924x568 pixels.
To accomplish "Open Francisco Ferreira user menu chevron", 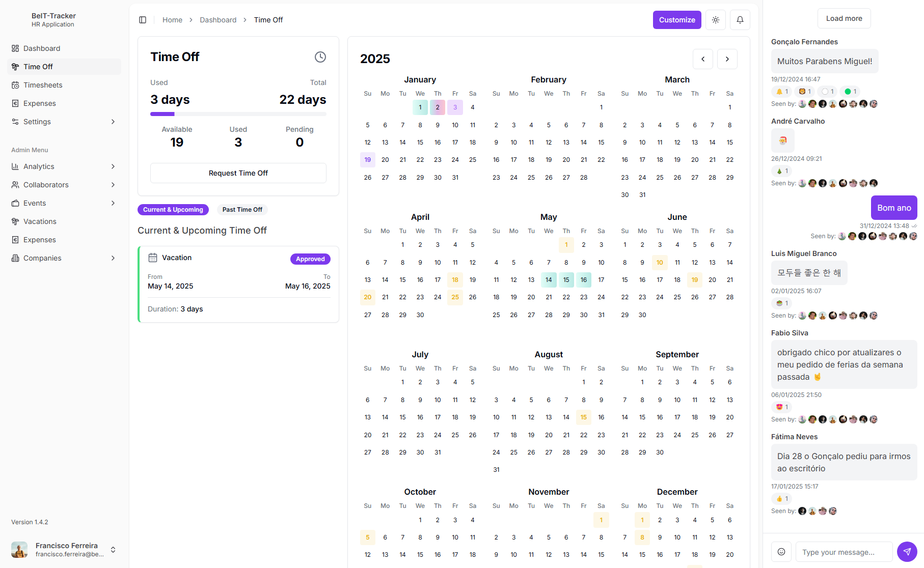I will click(113, 550).
